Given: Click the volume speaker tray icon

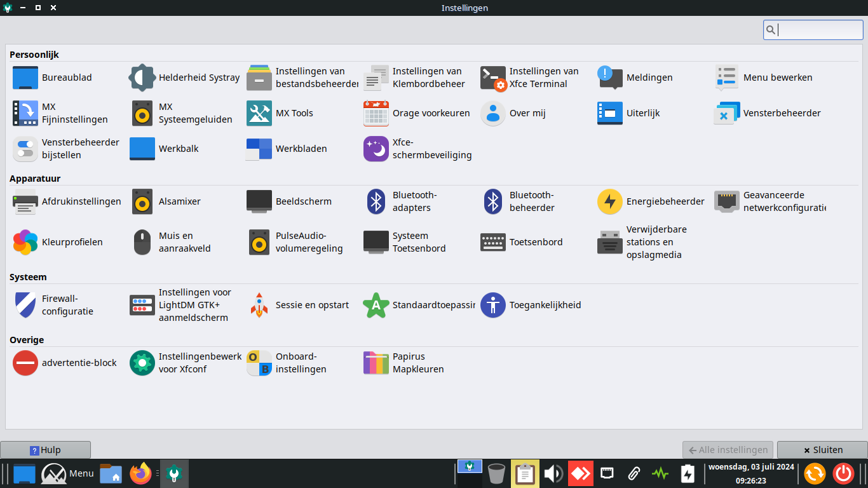Looking at the screenshot, I should (x=553, y=473).
